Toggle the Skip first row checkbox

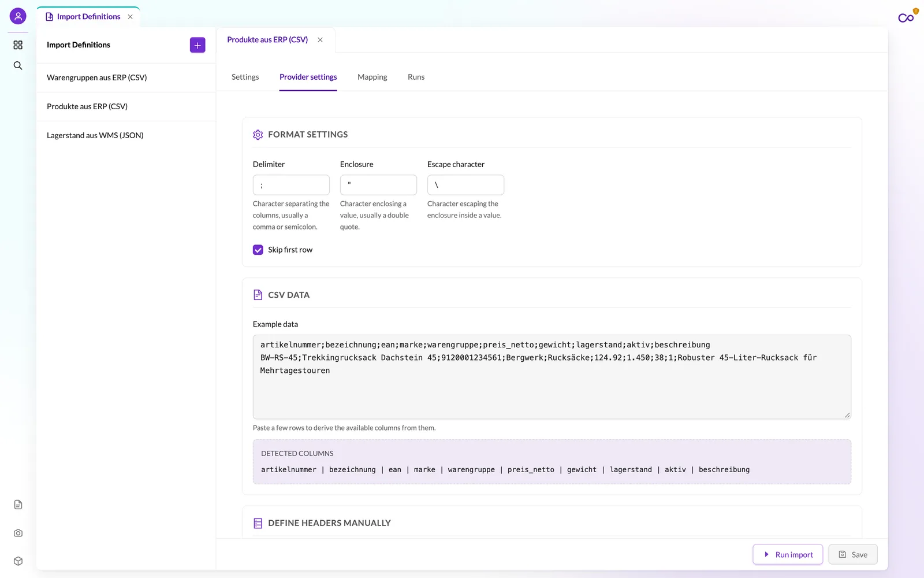(x=258, y=250)
